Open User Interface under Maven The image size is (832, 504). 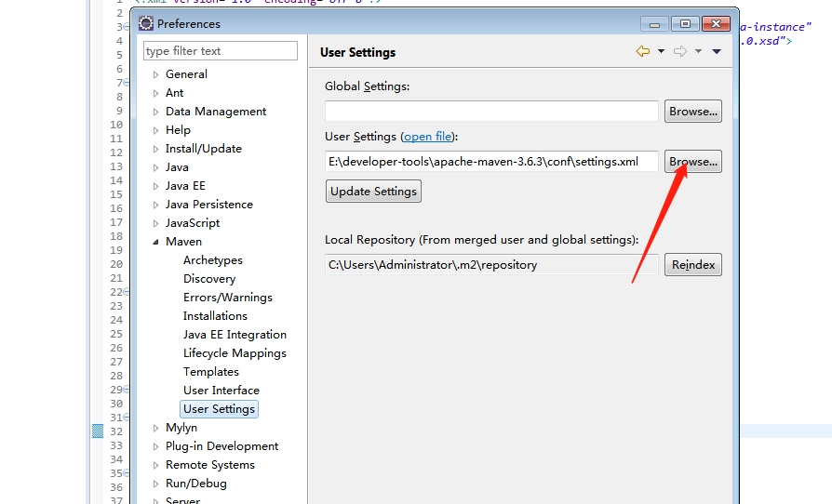click(x=221, y=390)
